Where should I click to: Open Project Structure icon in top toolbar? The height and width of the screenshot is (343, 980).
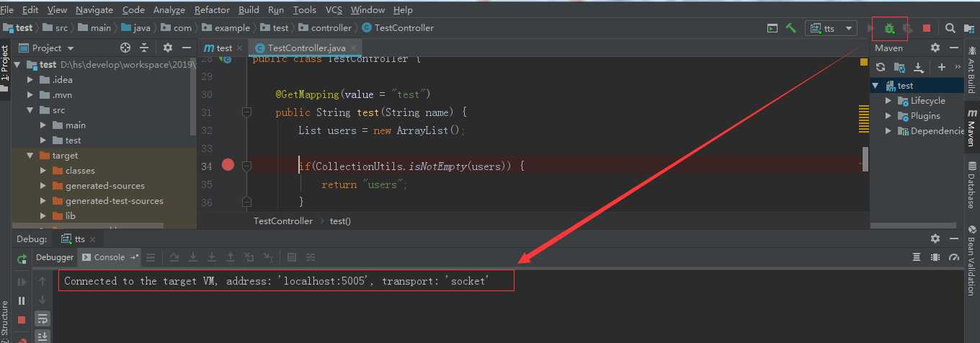pyautogui.click(x=969, y=28)
